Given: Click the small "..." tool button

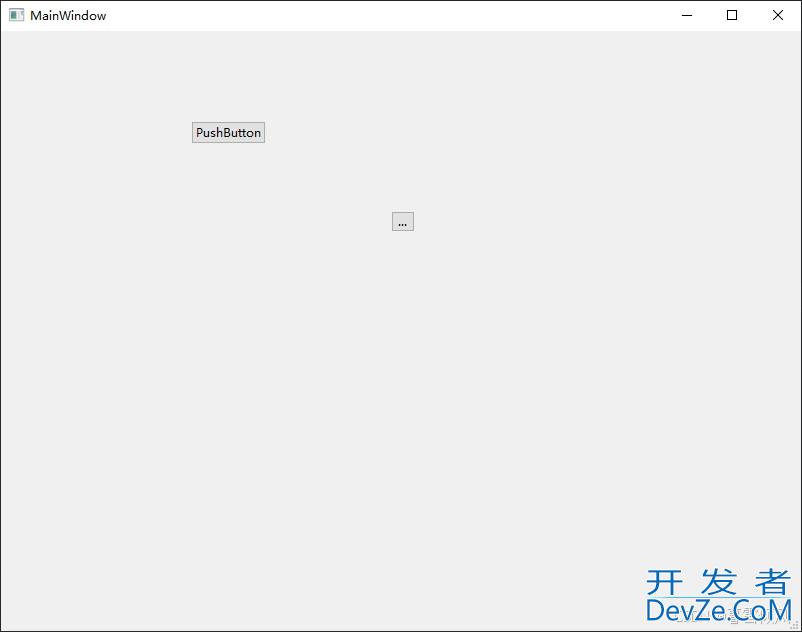Looking at the screenshot, I should click(403, 221).
